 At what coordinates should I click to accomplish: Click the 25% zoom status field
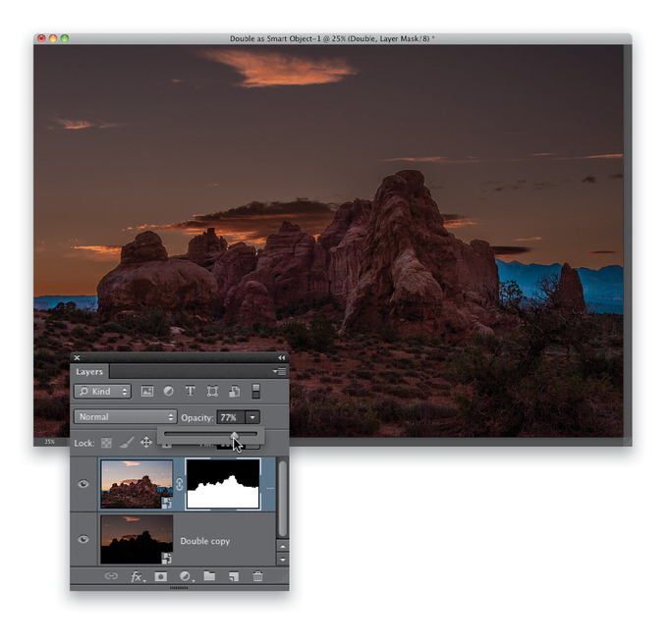click(50, 442)
